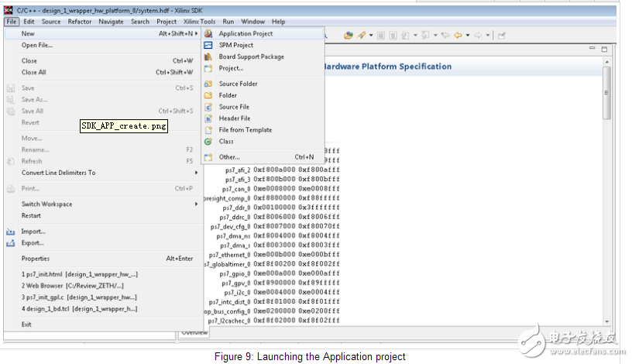Open dropdown arrow beside yellow back arrow
This screenshot has width=632, height=364.
point(468,35)
